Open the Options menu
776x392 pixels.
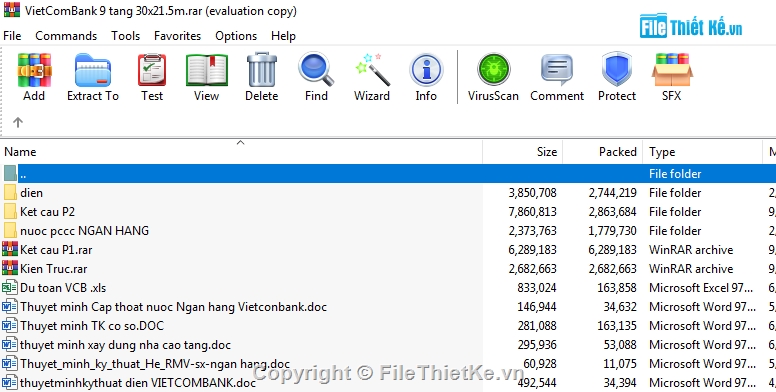(236, 36)
